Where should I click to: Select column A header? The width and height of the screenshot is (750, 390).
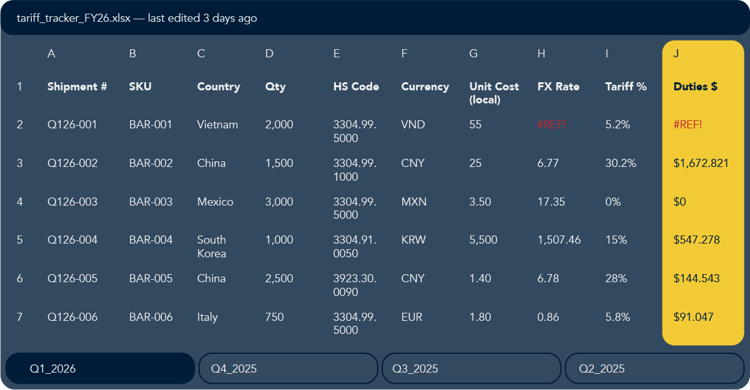click(x=51, y=54)
